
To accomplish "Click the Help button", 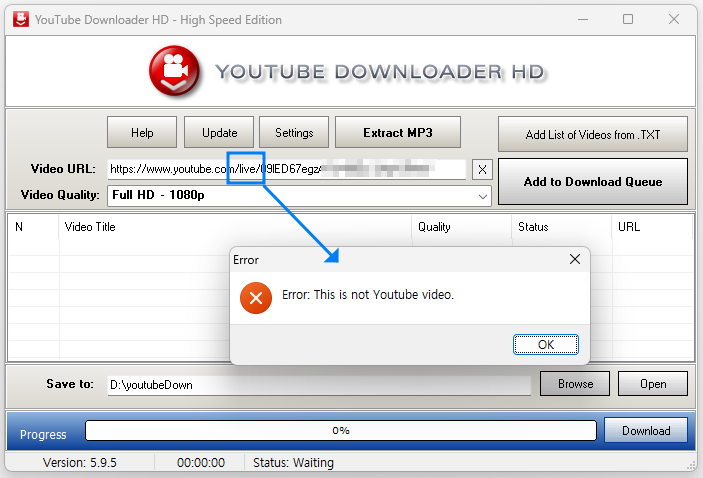I will (142, 132).
